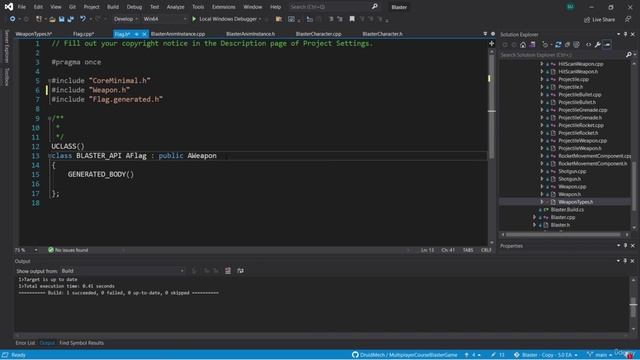Toggle Preview Selected Items in Solution Explorer
This screenshot has height=360, width=640.
click(x=607, y=44)
